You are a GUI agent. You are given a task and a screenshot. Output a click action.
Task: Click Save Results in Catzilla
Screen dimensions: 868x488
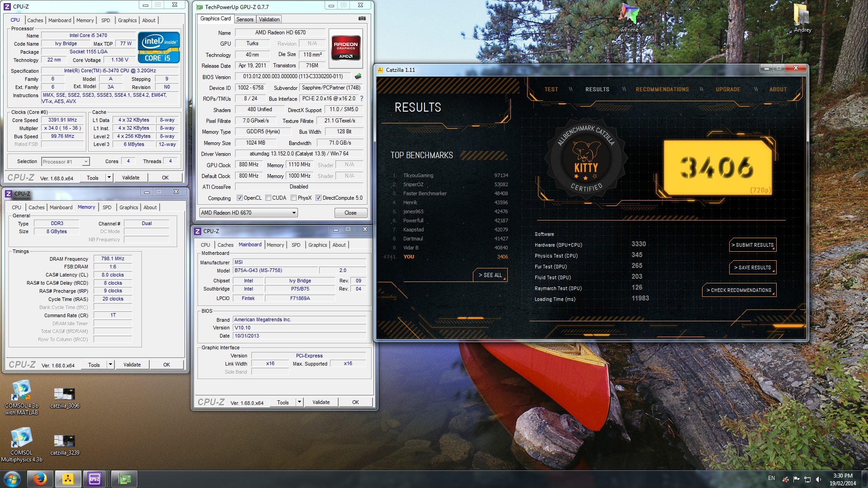[x=752, y=267]
